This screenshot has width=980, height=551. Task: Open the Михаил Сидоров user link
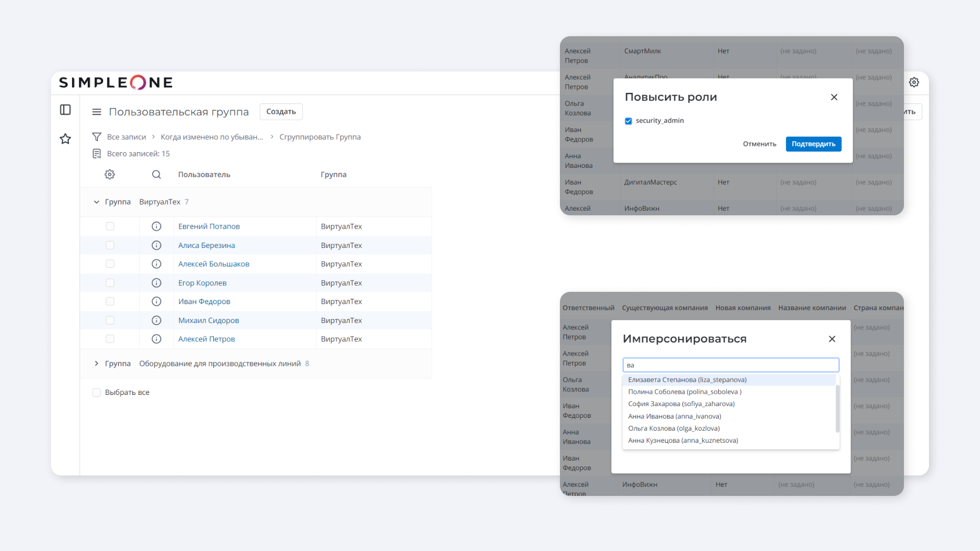pos(208,320)
